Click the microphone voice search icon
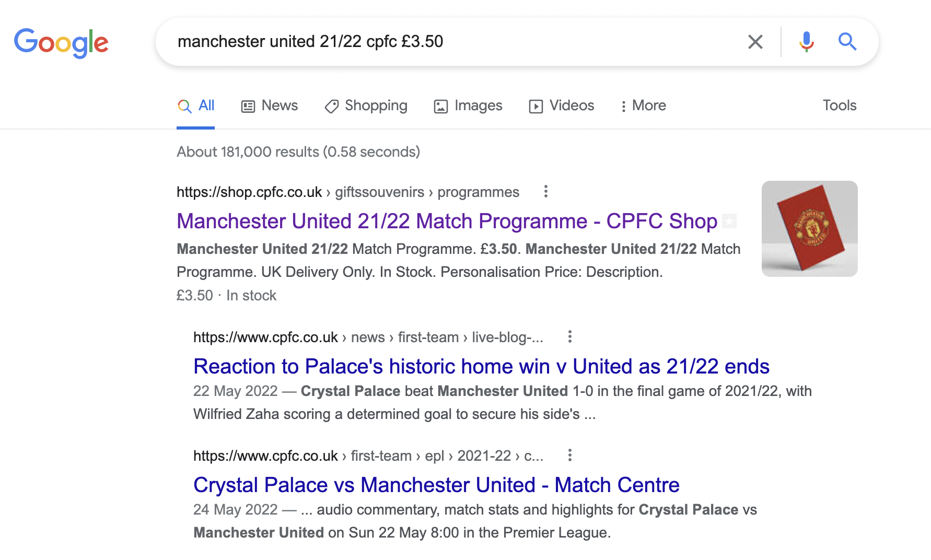931x560 pixels. tap(806, 42)
